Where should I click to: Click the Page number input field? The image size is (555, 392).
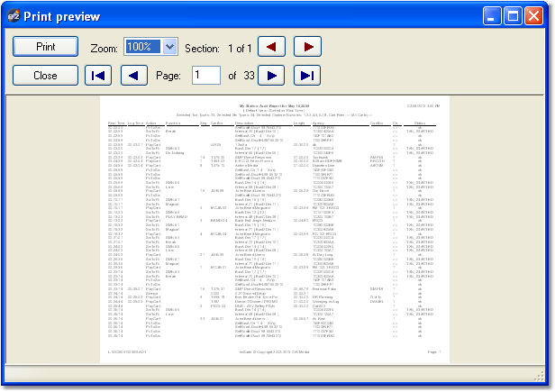pyautogui.click(x=206, y=75)
